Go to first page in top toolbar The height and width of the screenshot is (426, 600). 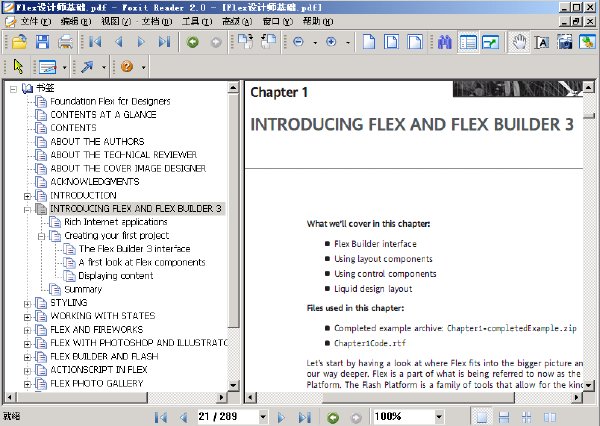pyautogui.click(x=95, y=42)
